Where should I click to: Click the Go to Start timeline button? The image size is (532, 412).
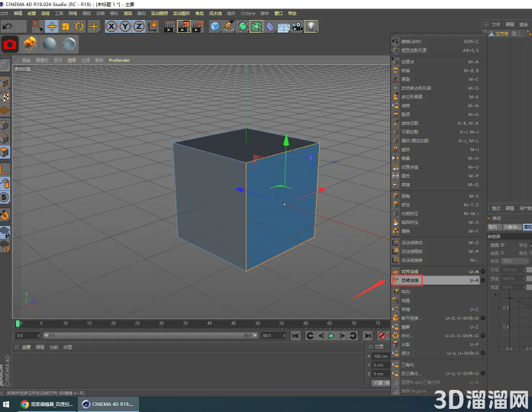[295, 336]
